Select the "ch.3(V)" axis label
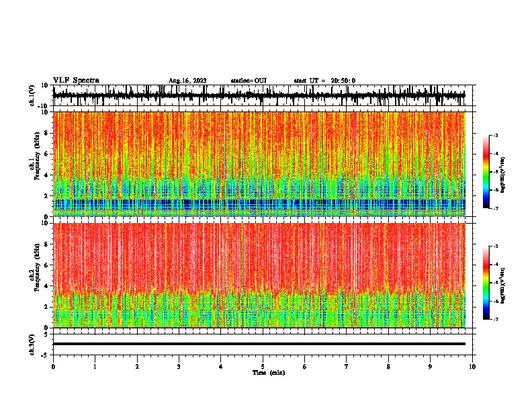The image size is (532, 411). pos(32,345)
